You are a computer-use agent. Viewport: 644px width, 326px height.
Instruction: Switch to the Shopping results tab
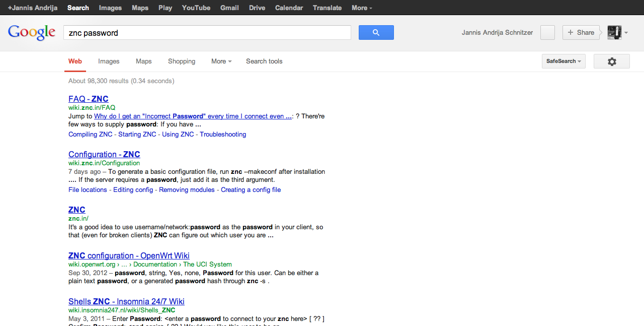(182, 61)
